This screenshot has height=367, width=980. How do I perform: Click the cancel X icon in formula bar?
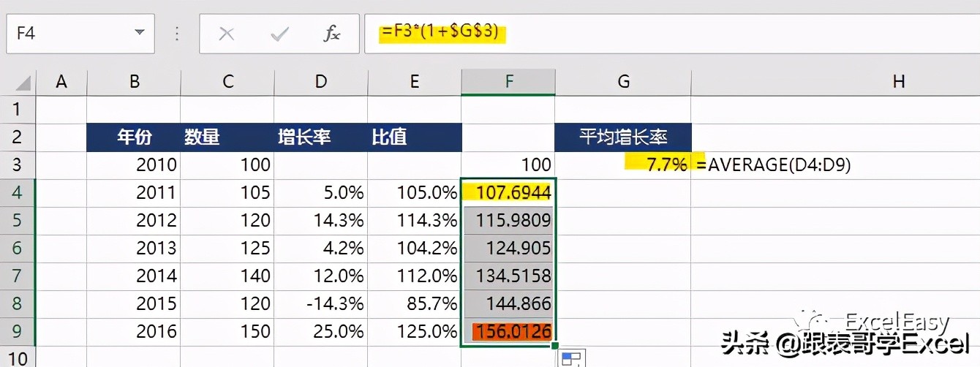(x=227, y=34)
